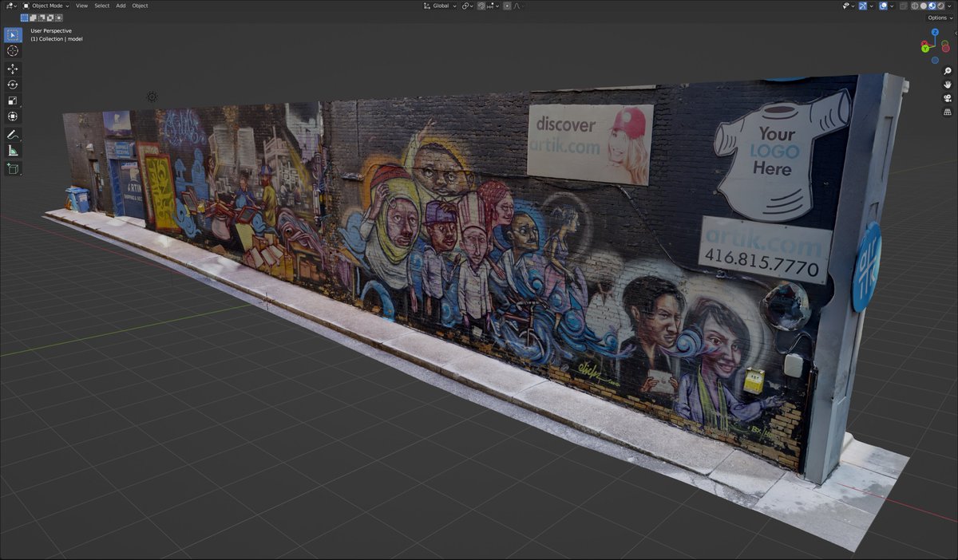Select the Select Box tool
Screen dimensions: 958x560
pyautogui.click(x=13, y=35)
